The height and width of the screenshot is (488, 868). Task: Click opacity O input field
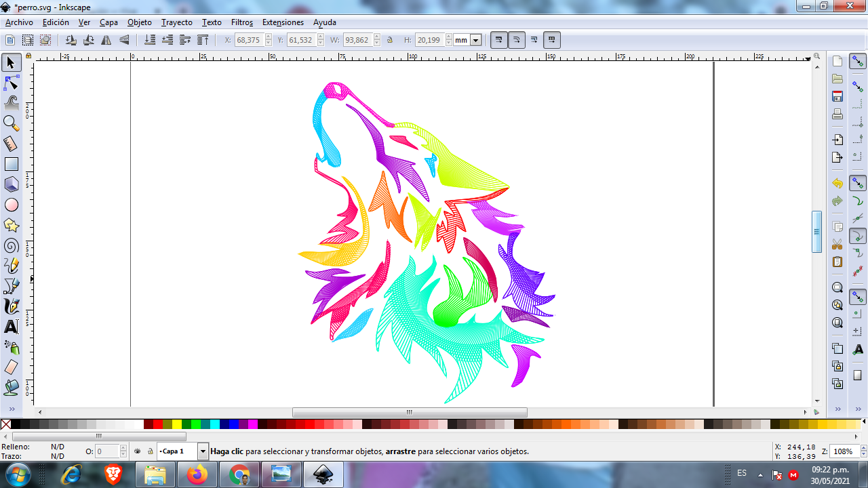(107, 451)
